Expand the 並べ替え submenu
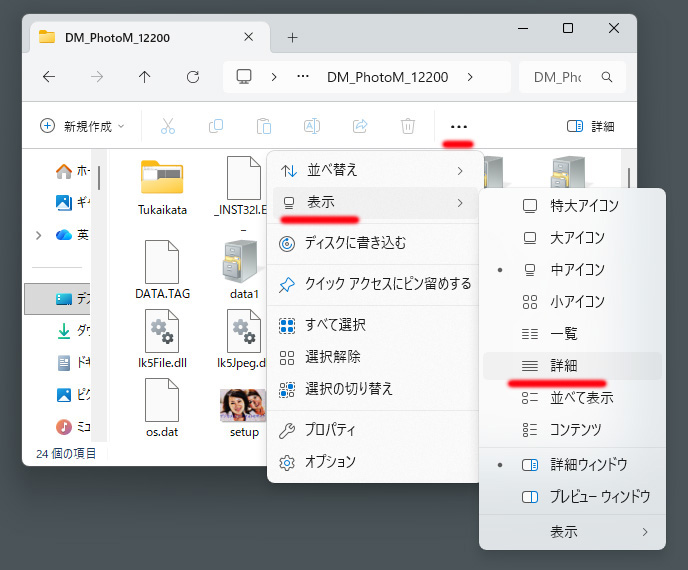The image size is (688, 570). [x=372, y=170]
